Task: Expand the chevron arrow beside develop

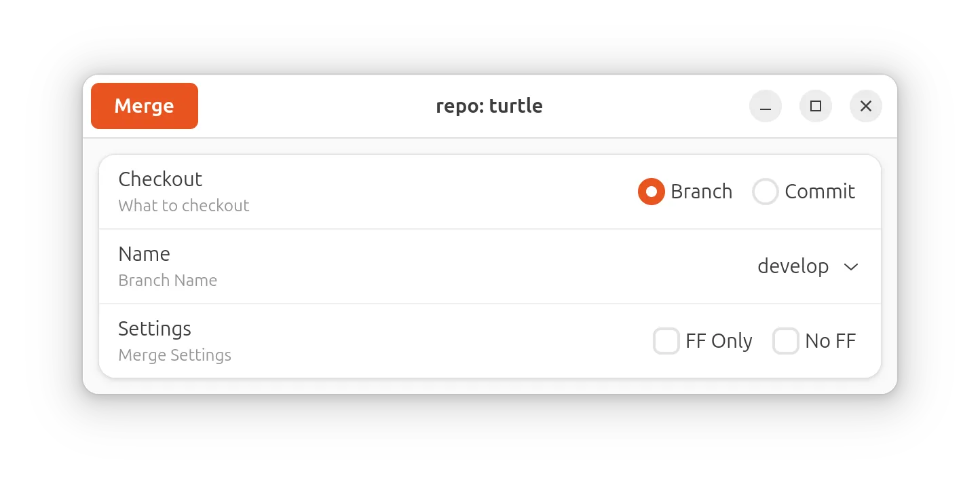Action: pos(851,267)
